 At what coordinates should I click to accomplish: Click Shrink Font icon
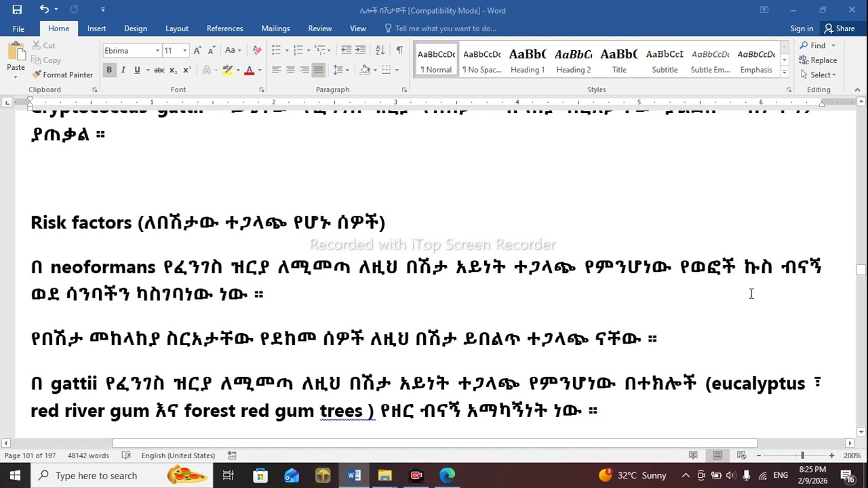(x=211, y=51)
